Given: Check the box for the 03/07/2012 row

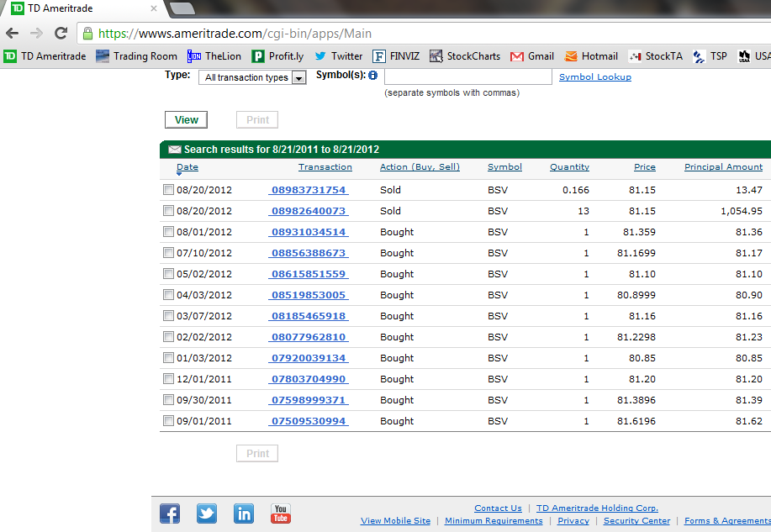Looking at the screenshot, I should pyautogui.click(x=168, y=316).
